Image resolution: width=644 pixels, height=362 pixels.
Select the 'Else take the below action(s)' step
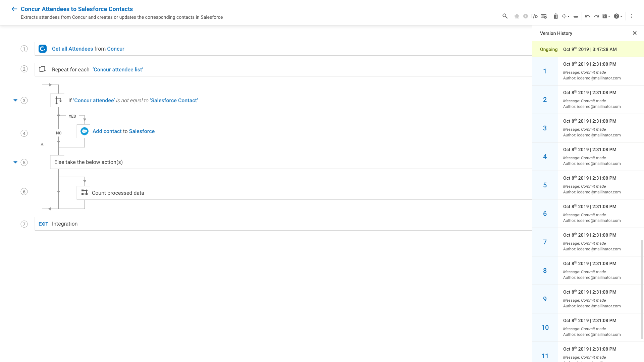pyautogui.click(x=291, y=162)
